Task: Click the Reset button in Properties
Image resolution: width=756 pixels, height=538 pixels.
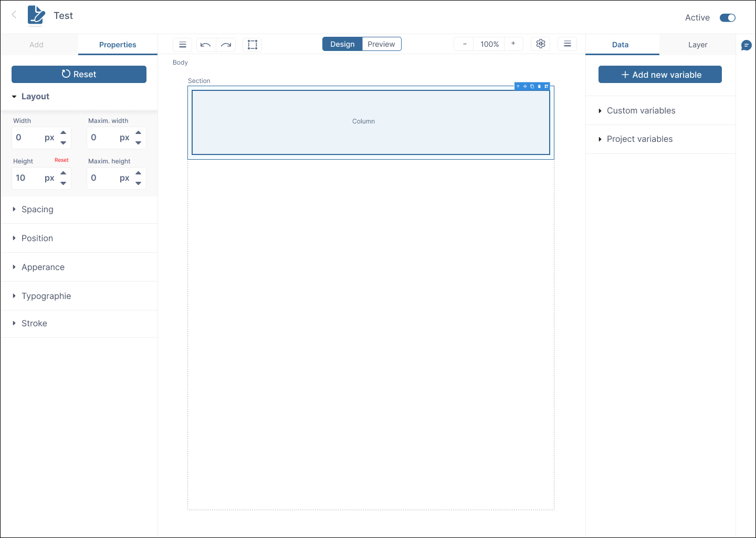Action: click(x=79, y=74)
